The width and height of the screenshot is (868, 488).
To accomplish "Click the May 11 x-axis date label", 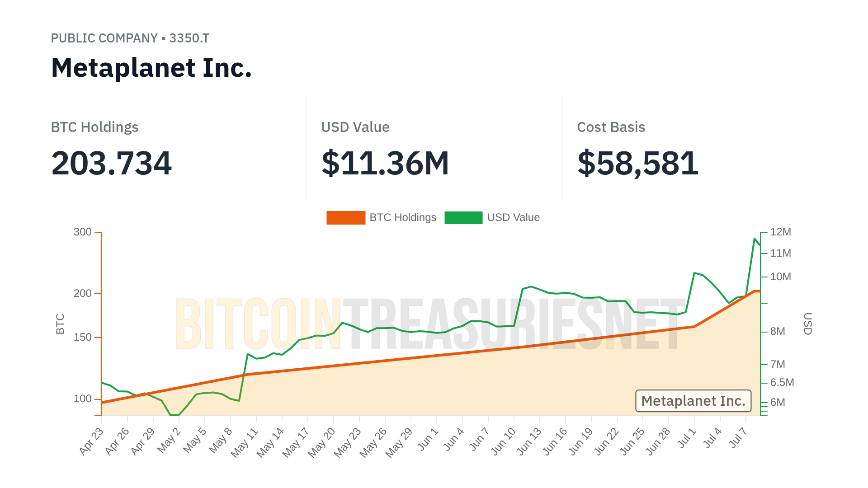I will coord(245,442).
